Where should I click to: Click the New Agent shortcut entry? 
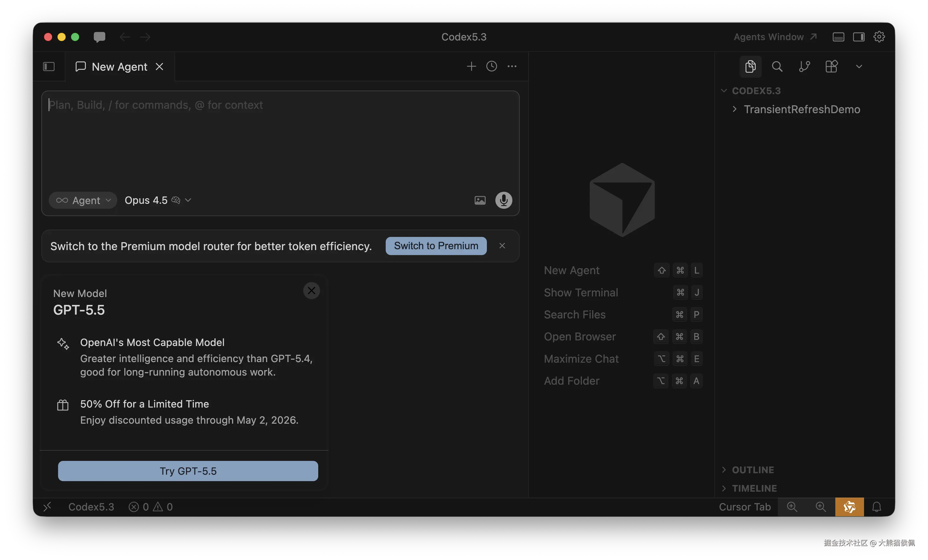click(x=623, y=270)
